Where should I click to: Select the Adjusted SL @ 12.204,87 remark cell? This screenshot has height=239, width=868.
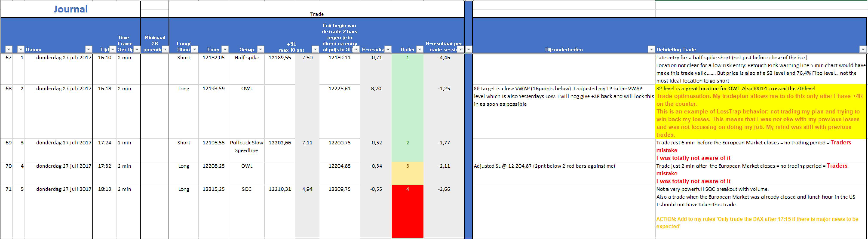[x=564, y=174]
